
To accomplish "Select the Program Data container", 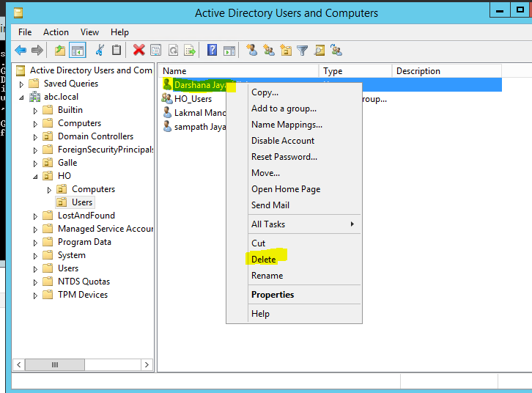I will [84, 242].
